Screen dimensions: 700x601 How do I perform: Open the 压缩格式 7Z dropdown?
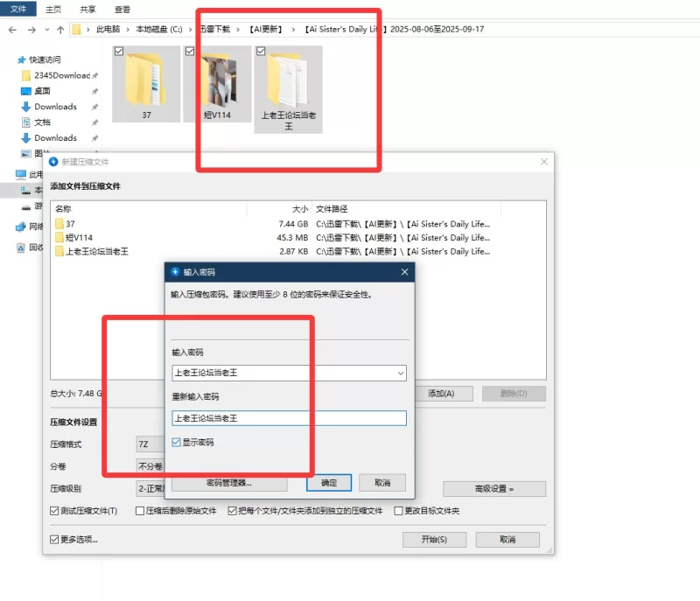pyautogui.click(x=150, y=444)
